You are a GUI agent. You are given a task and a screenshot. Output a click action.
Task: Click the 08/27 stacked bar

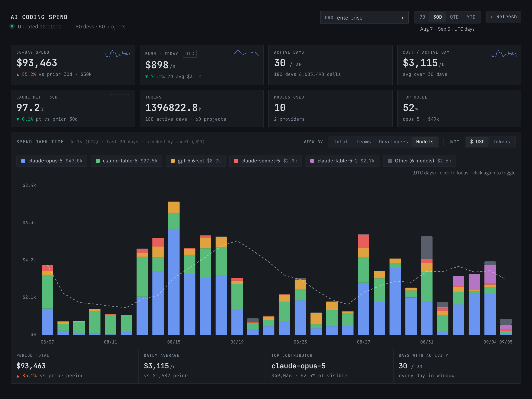point(363,284)
